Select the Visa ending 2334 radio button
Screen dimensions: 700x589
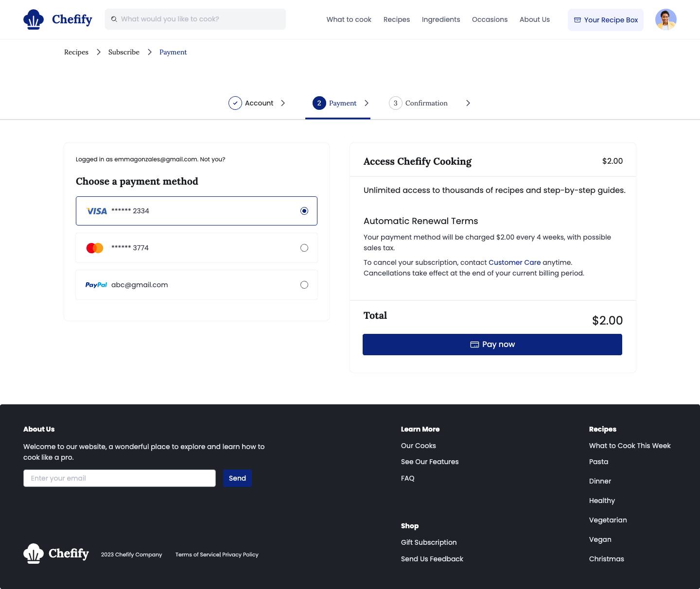304,211
